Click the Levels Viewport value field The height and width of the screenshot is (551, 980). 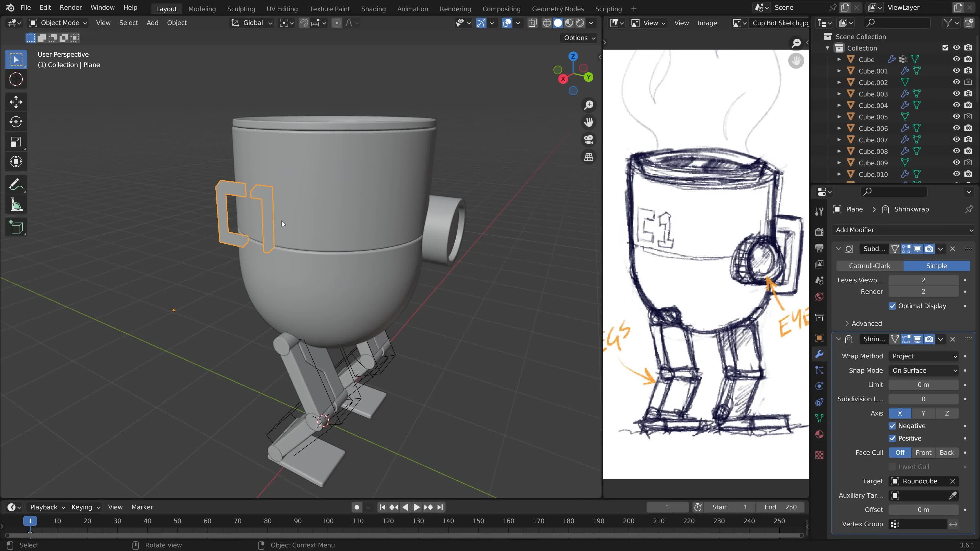(923, 280)
